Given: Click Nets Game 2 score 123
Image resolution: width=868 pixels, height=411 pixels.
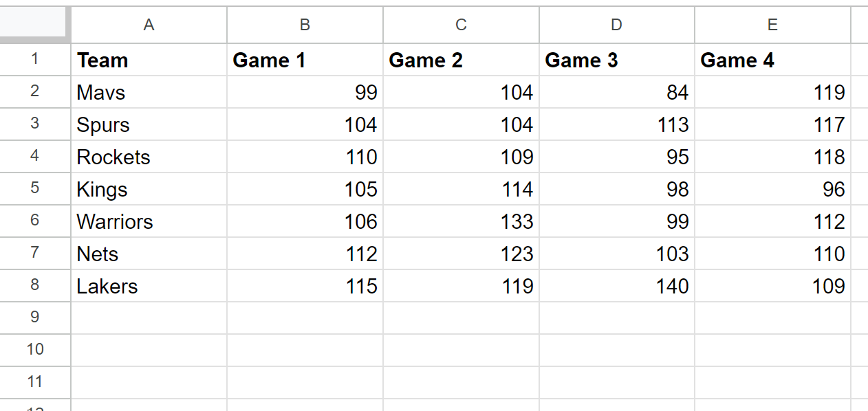Looking at the screenshot, I should [461, 254].
